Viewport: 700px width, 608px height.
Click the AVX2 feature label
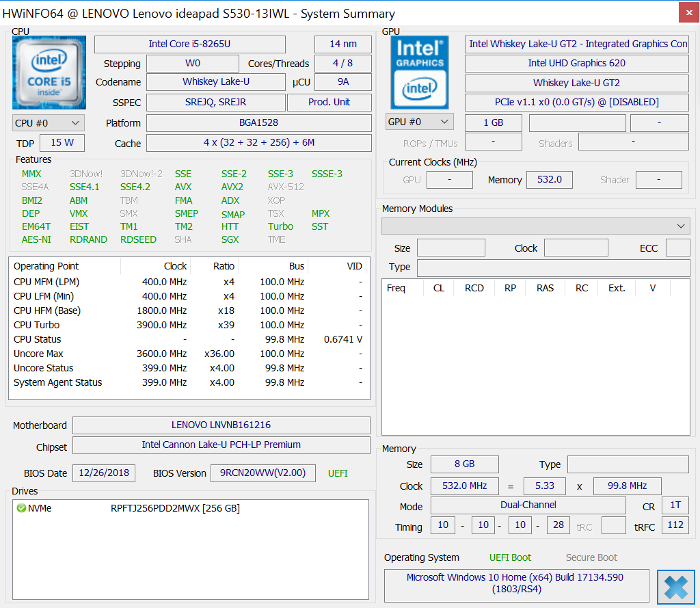(x=232, y=187)
